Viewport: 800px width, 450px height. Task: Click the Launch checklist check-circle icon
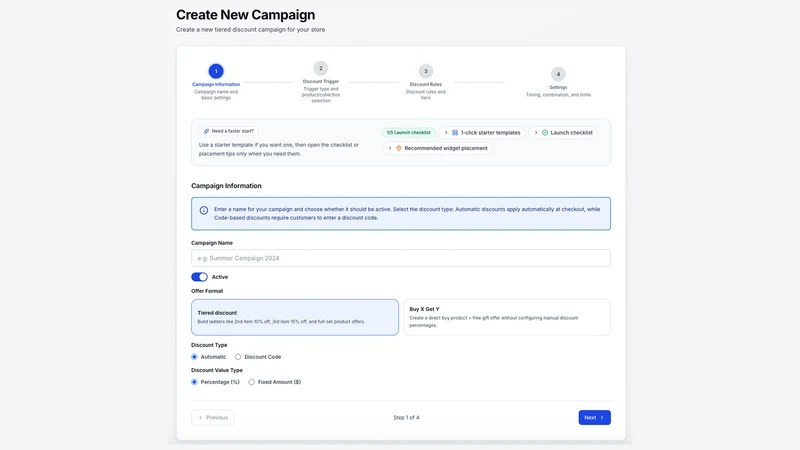(545, 133)
